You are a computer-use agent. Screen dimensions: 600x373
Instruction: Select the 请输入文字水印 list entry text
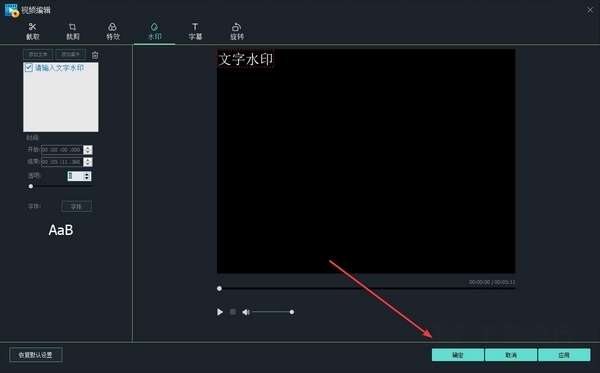tap(59, 68)
